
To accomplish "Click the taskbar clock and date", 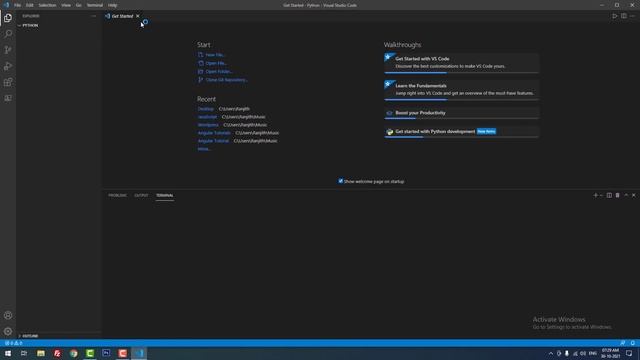I will (x=610, y=353).
